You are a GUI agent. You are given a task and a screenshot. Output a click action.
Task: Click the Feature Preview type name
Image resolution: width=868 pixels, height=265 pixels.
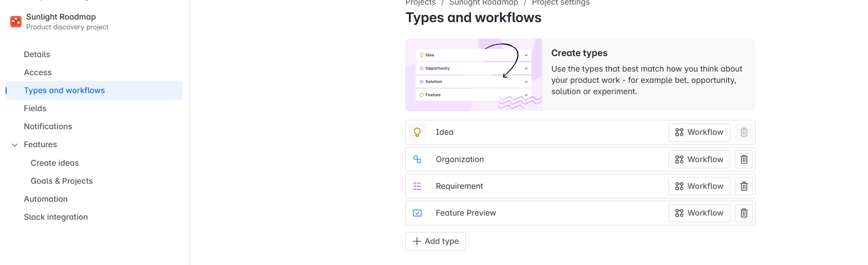466,213
